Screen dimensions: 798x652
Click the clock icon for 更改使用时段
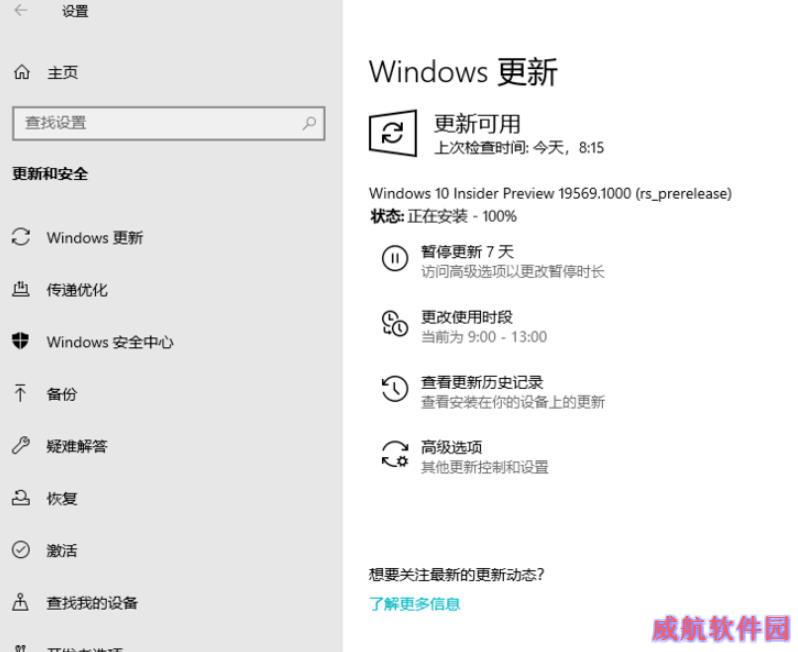395,323
